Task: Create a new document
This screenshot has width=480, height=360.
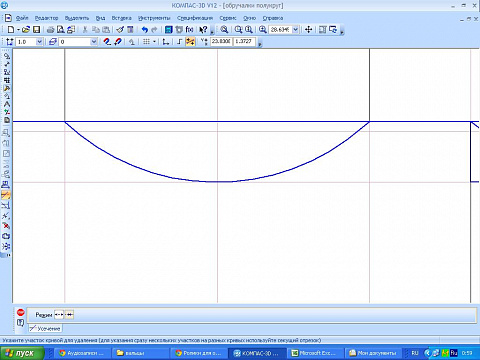Action: (11, 30)
